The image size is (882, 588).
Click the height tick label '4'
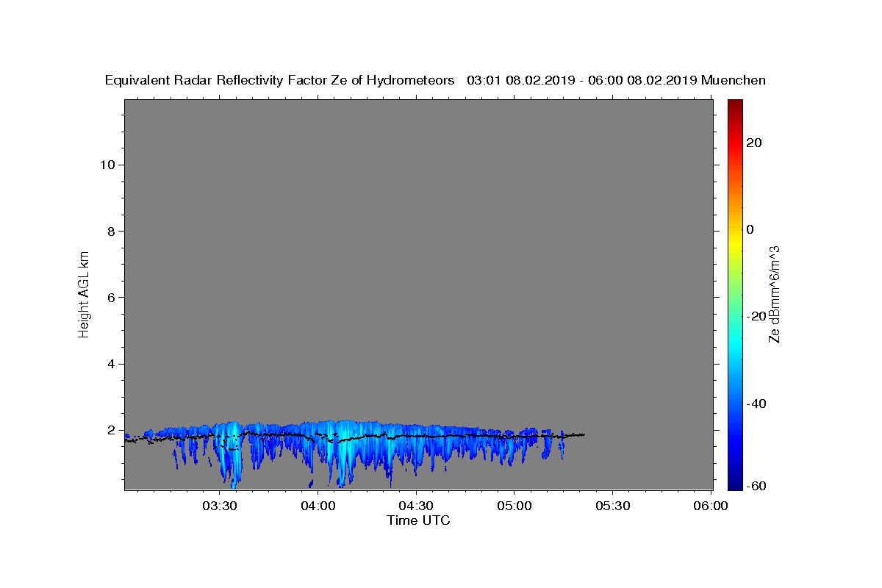(x=110, y=364)
